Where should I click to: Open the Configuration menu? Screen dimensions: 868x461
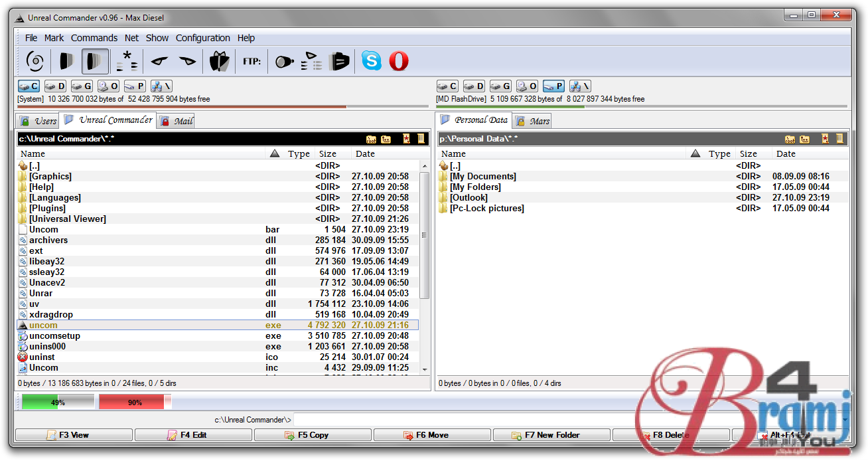tap(202, 38)
